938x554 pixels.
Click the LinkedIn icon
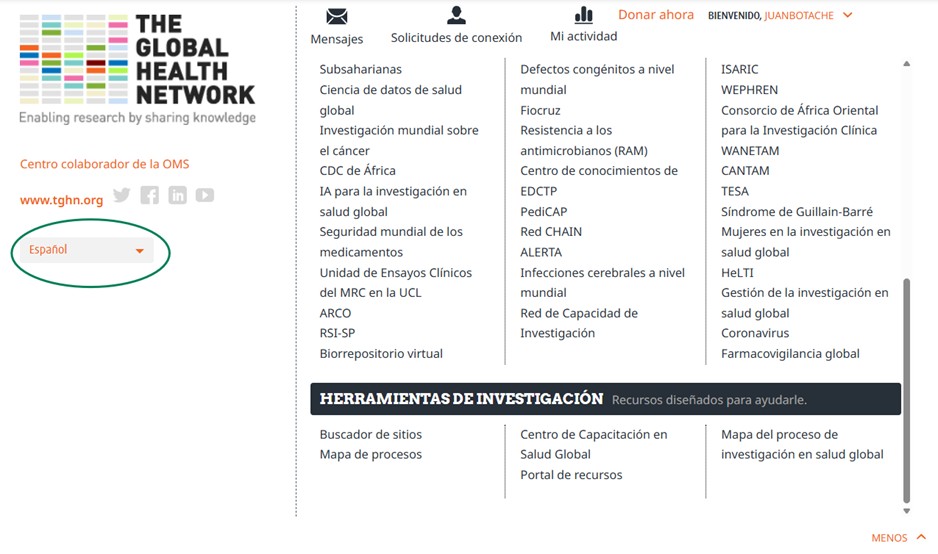pyautogui.click(x=177, y=196)
